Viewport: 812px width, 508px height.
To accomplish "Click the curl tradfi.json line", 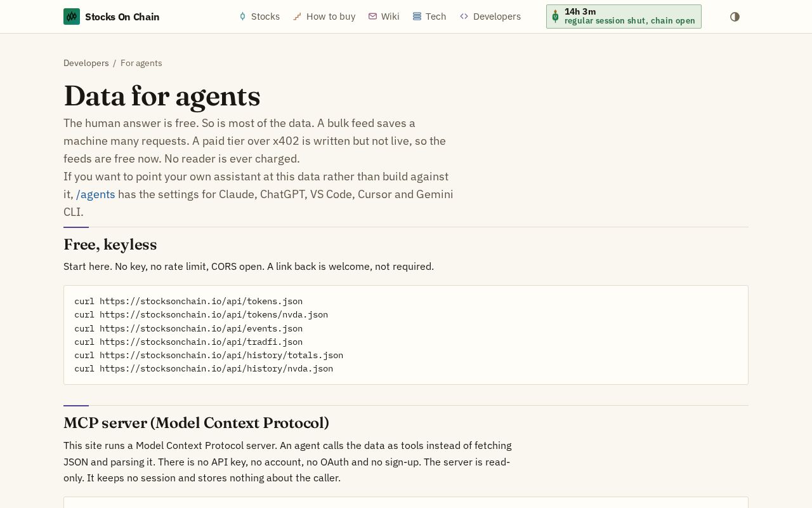I will point(188,342).
